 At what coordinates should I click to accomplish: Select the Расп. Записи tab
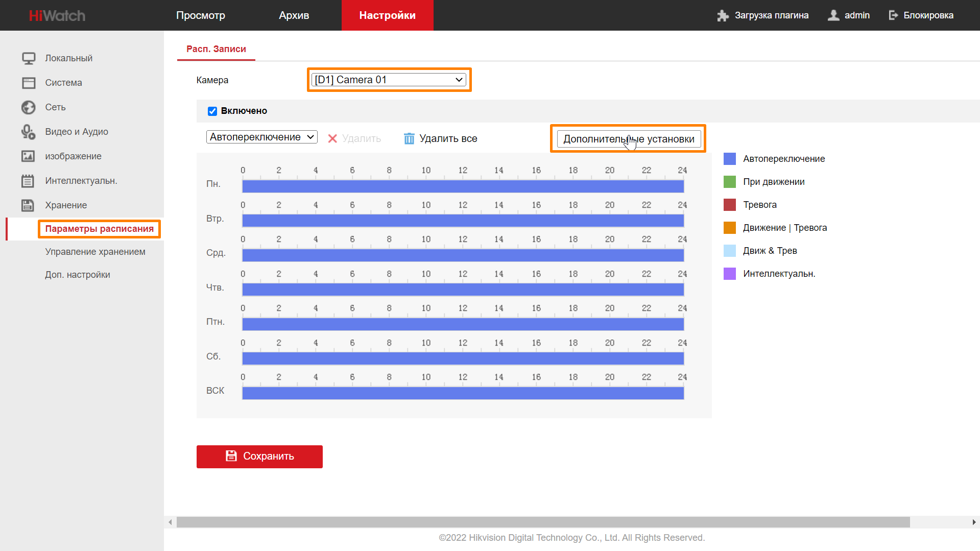(216, 49)
